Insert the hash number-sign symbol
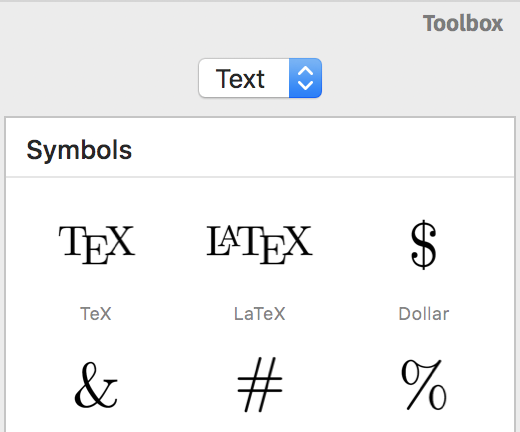520x432 pixels. tap(260, 384)
